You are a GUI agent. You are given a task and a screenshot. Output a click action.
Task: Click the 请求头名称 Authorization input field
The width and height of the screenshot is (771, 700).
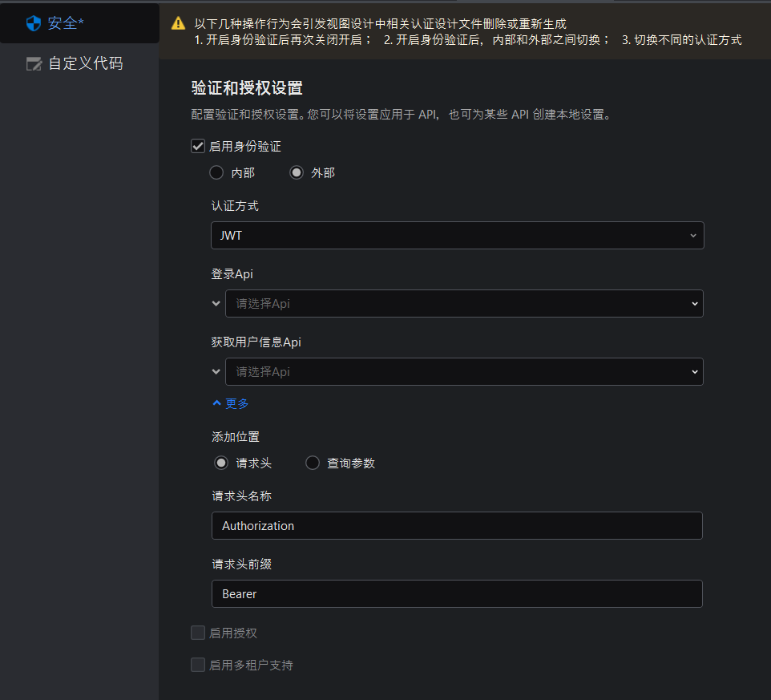coord(457,526)
